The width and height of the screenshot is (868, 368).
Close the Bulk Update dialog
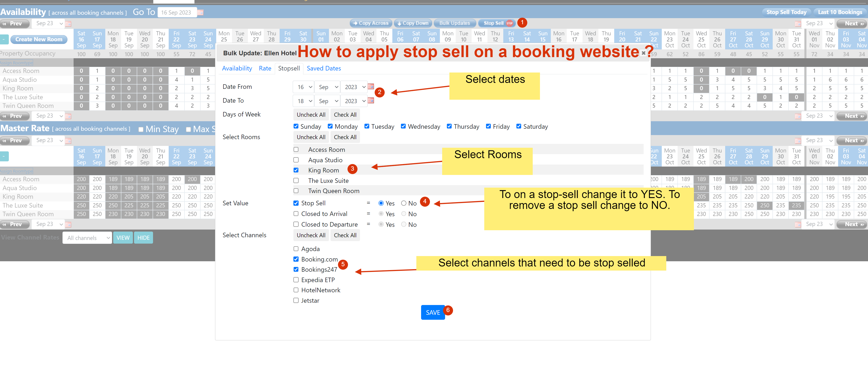point(643,53)
